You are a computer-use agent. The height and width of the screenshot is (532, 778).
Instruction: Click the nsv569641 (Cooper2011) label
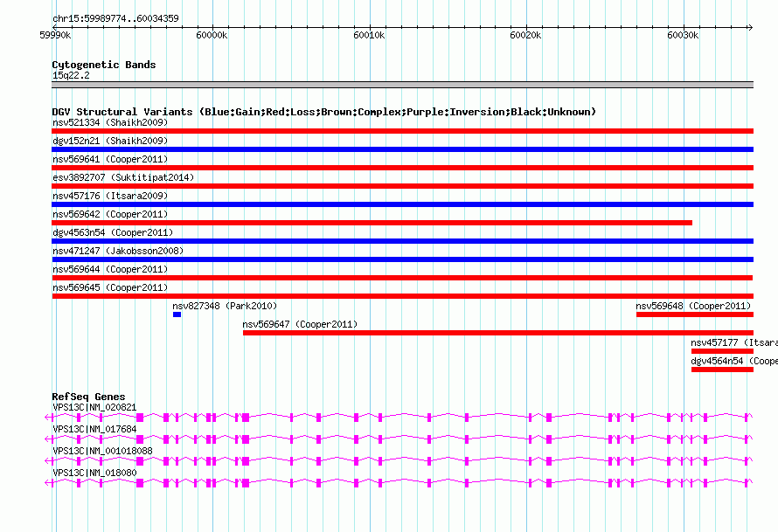[x=110, y=159]
